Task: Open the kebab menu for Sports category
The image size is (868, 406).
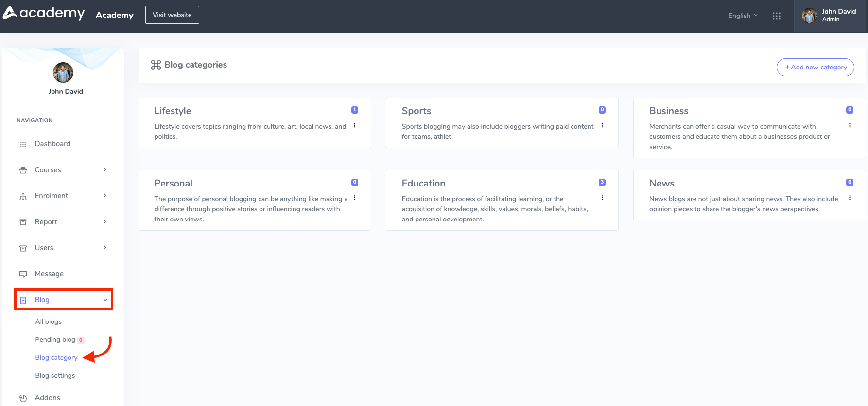Action: [602, 125]
